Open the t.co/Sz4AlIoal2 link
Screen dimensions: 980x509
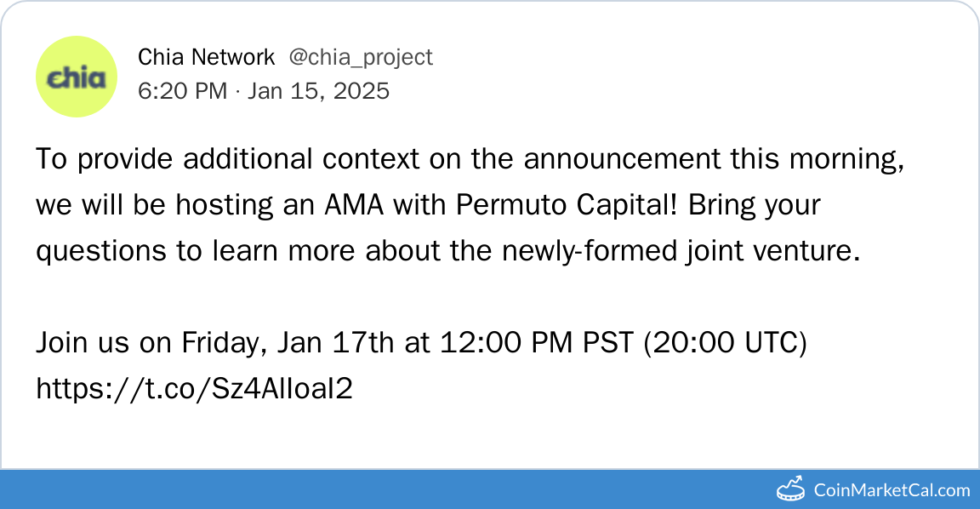click(194, 388)
